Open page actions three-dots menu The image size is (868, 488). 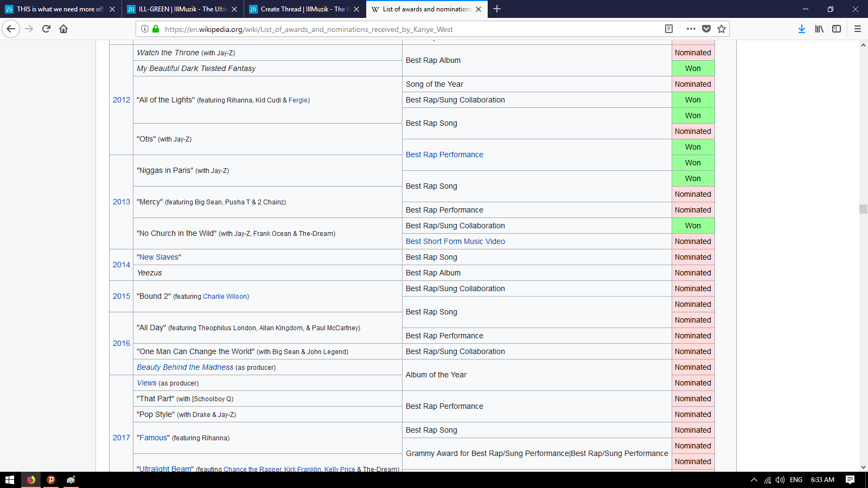coord(691,29)
